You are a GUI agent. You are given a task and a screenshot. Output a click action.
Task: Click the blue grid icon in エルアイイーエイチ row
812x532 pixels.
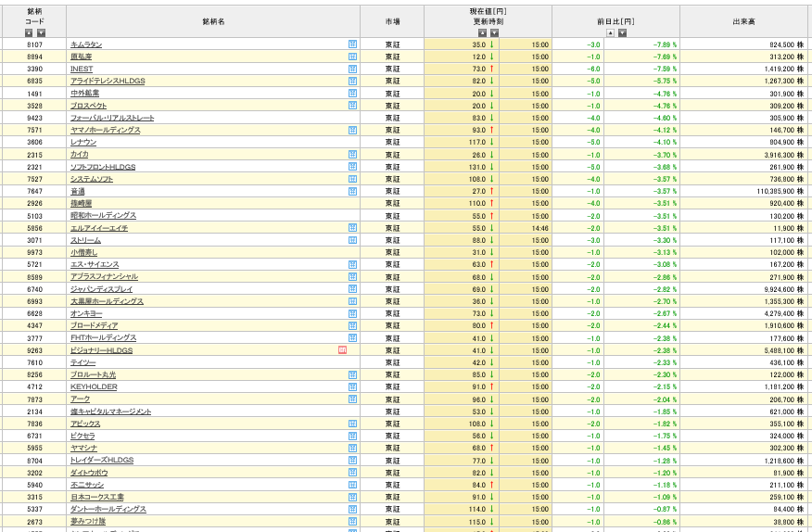[352, 227]
